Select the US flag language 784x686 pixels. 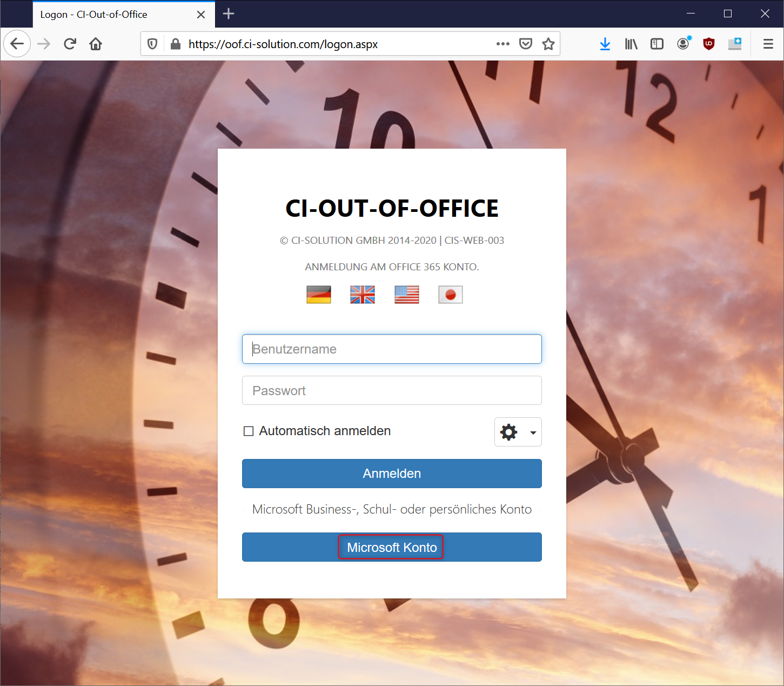[x=407, y=295]
